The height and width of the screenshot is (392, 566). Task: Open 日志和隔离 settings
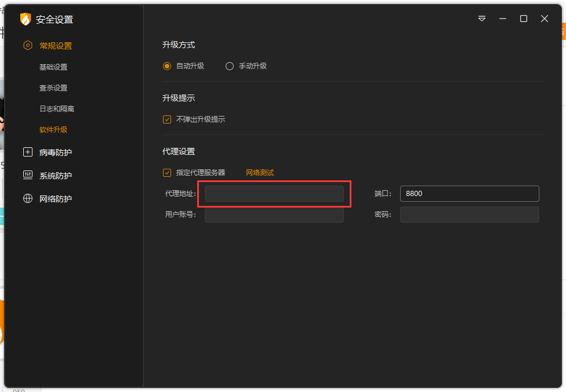57,109
